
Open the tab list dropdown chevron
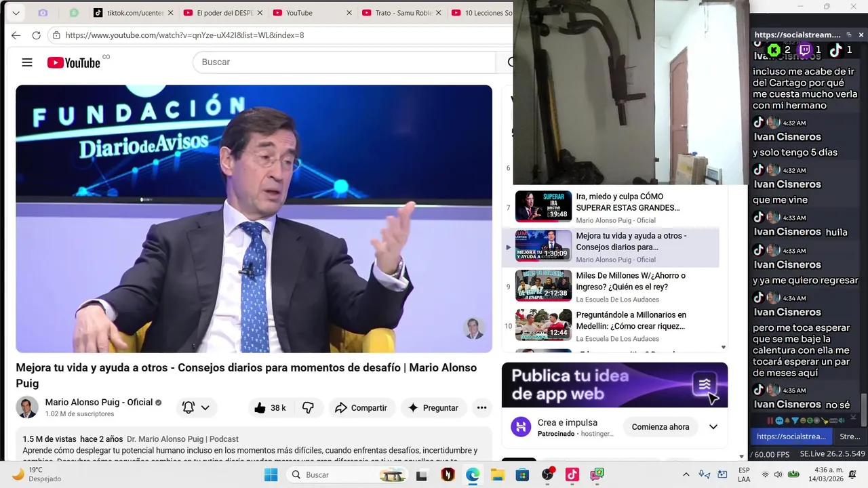click(16, 13)
